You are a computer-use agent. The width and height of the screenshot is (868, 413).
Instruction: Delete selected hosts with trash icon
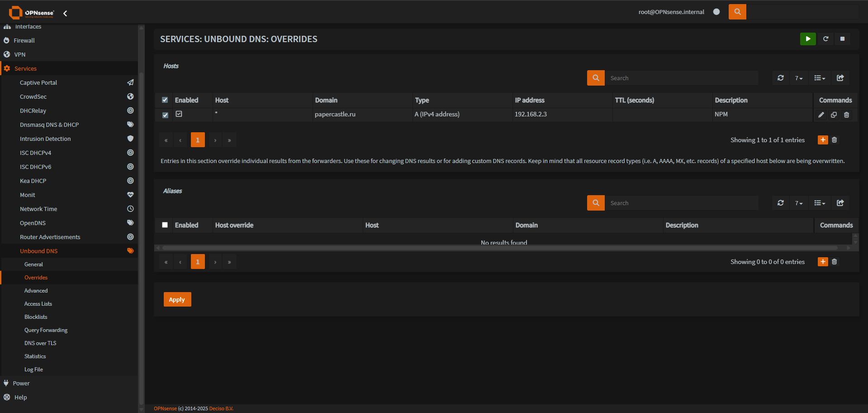pyautogui.click(x=835, y=140)
